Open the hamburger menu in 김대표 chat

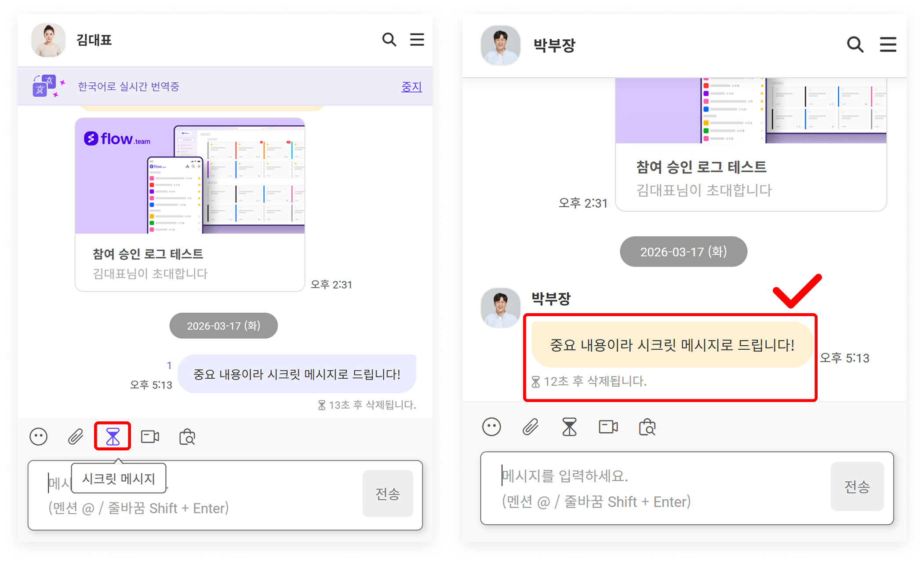tap(417, 40)
